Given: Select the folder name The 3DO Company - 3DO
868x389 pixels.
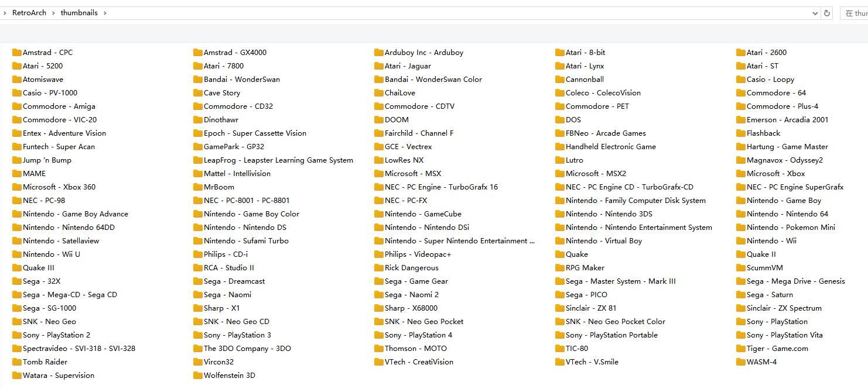Looking at the screenshot, I should click(x=247, y=349).
